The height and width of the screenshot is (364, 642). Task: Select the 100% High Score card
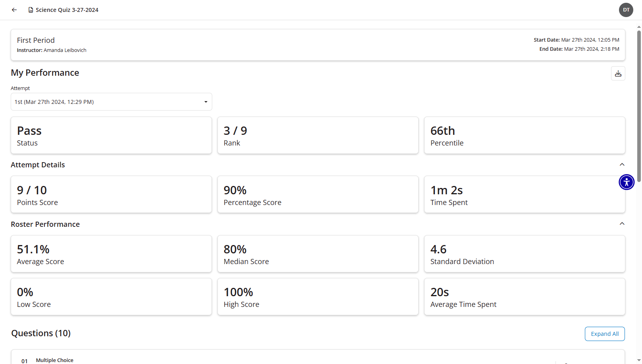click(x=318, y=297)
